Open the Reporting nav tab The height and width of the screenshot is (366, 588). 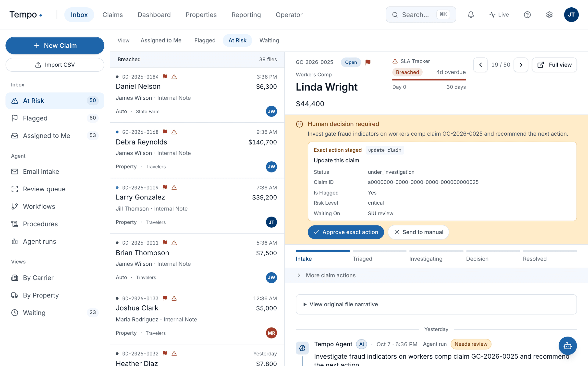pyautogui.click(x=246, y=15)
